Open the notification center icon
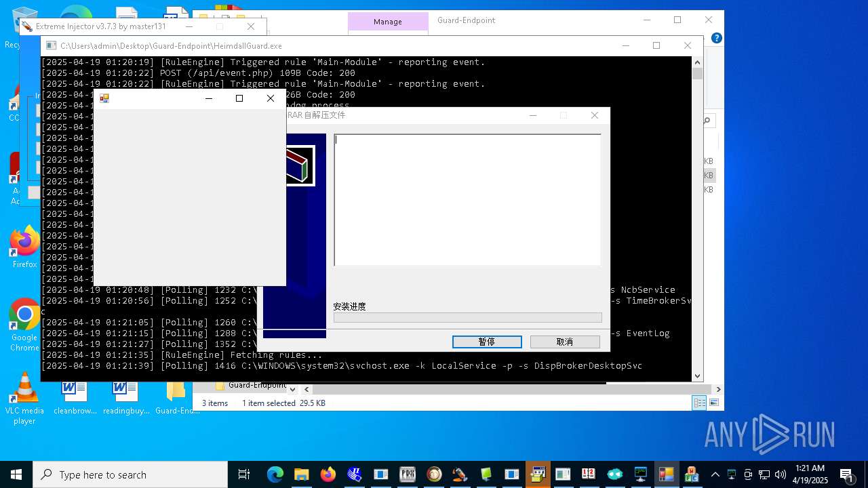The image size is (868, 488). pyautogui.click(x=847, y=474)
